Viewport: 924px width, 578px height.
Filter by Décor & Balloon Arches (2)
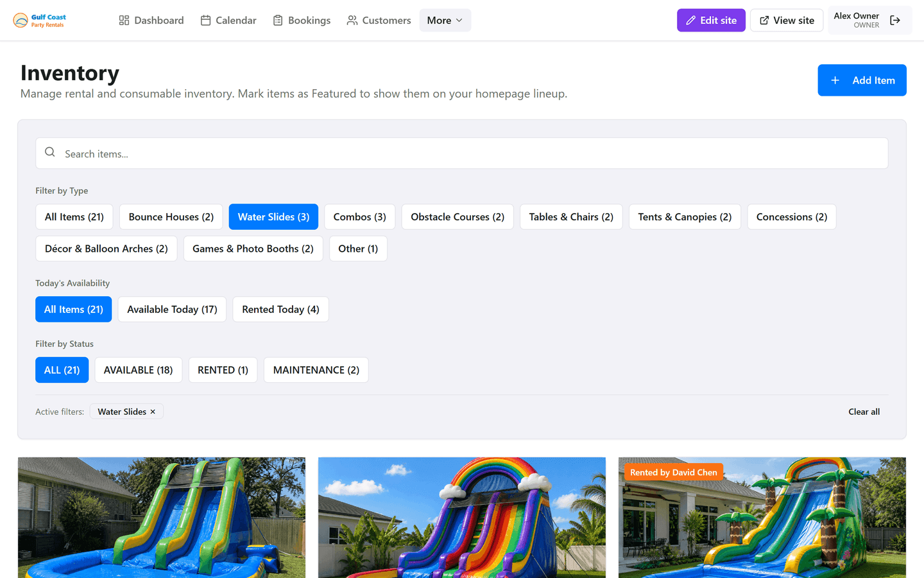click(x=107, y=249)
